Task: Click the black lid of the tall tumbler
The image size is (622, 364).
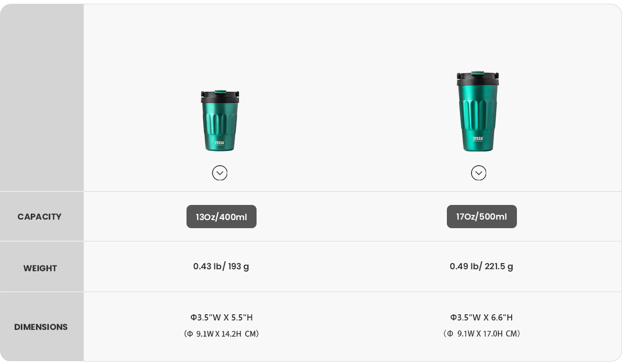Action: (478, 79)
